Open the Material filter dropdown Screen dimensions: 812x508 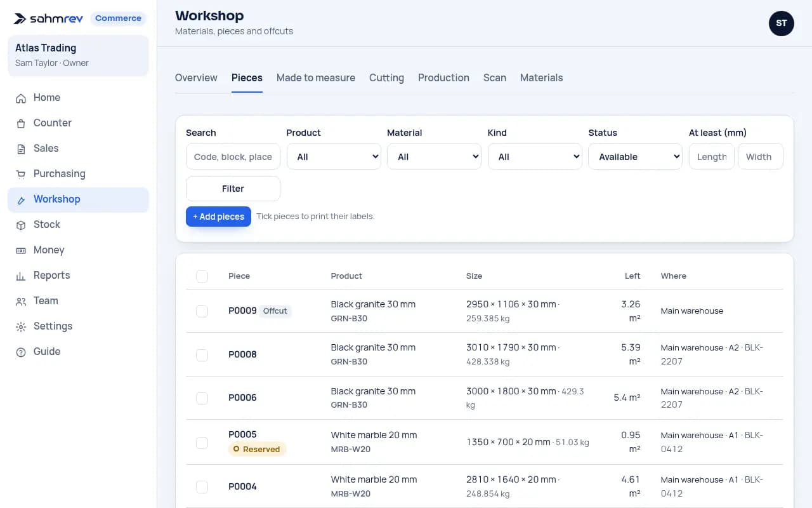[434, 157]
